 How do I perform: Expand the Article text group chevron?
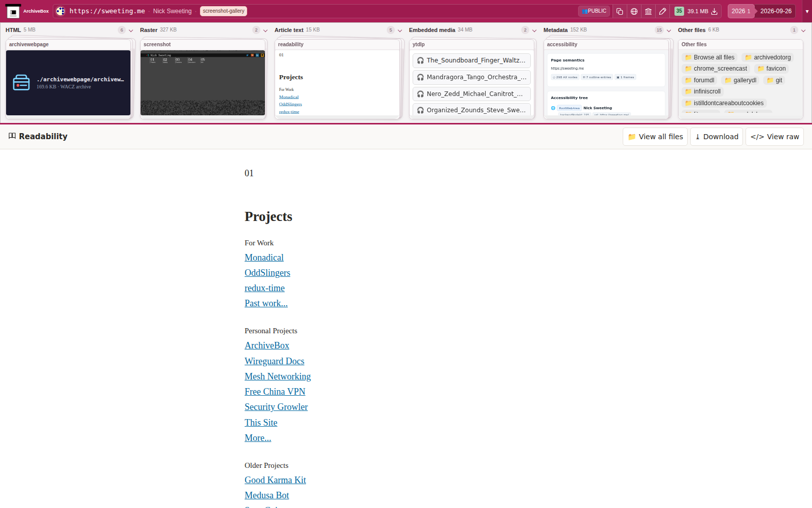pos(399,30)
